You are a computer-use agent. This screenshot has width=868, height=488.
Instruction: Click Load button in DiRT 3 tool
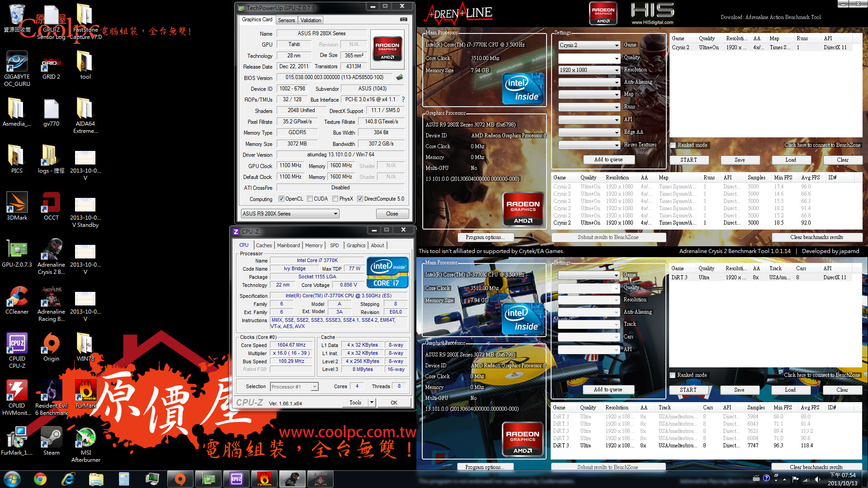click(790, 390)
